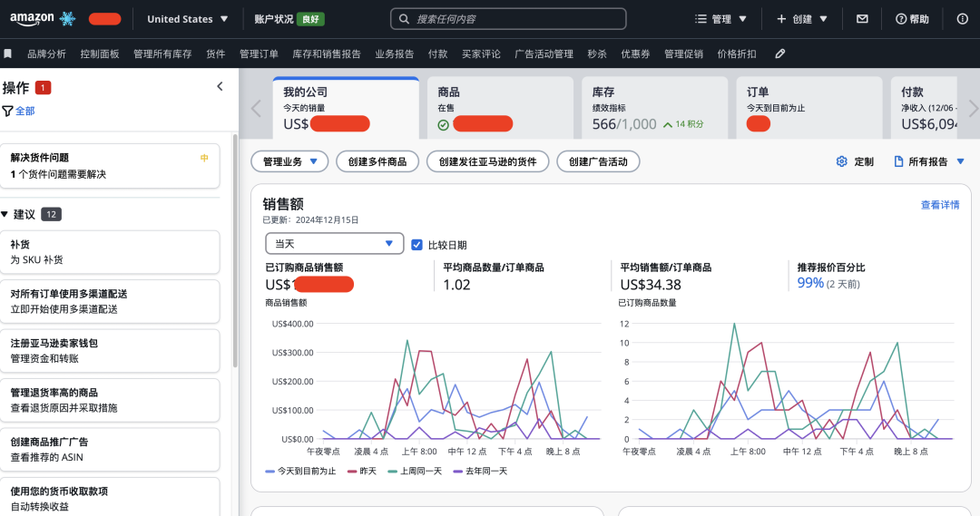Click the 创建多件商品 button

[x=377, y=161]
